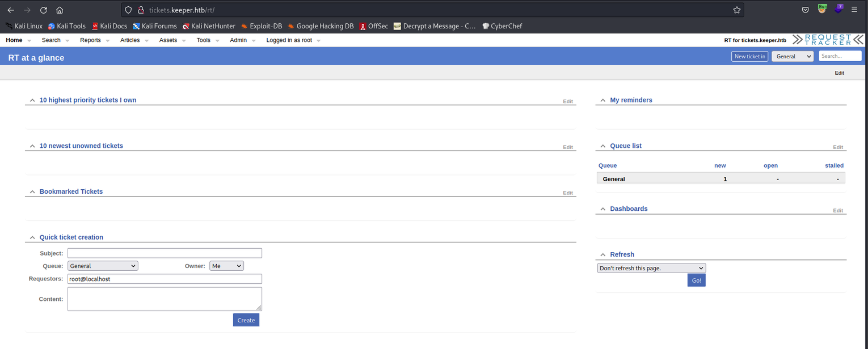Image resolution: width=868 pixels, height=349 pixels.
Task: Open the Pocket save icon
Action: click(805, 10)
